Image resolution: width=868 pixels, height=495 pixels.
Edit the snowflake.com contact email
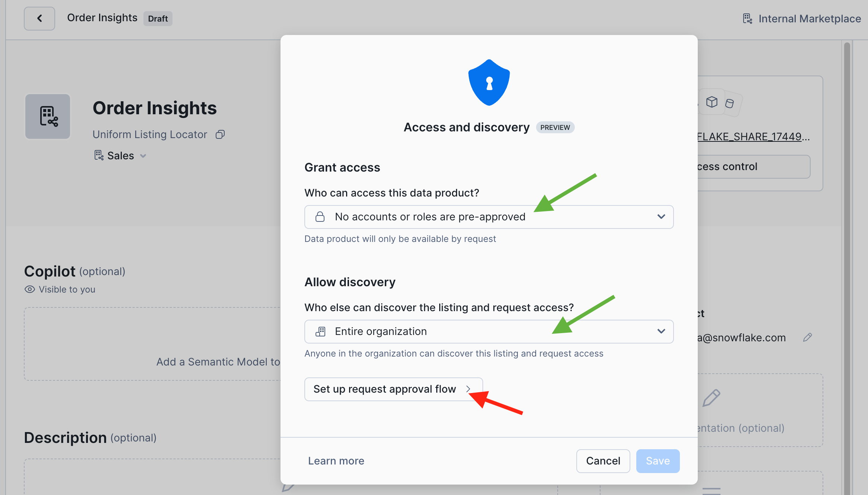click(x=807, y=338)
